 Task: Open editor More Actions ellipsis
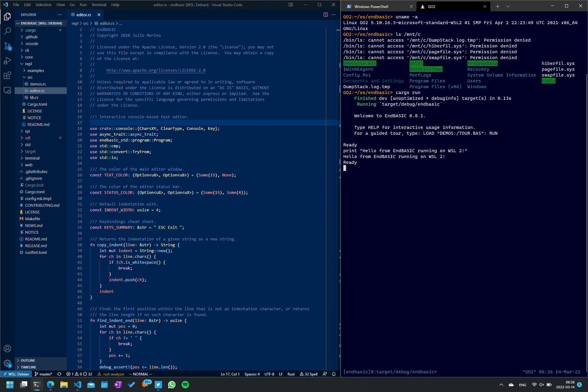[x=334, y=15]
